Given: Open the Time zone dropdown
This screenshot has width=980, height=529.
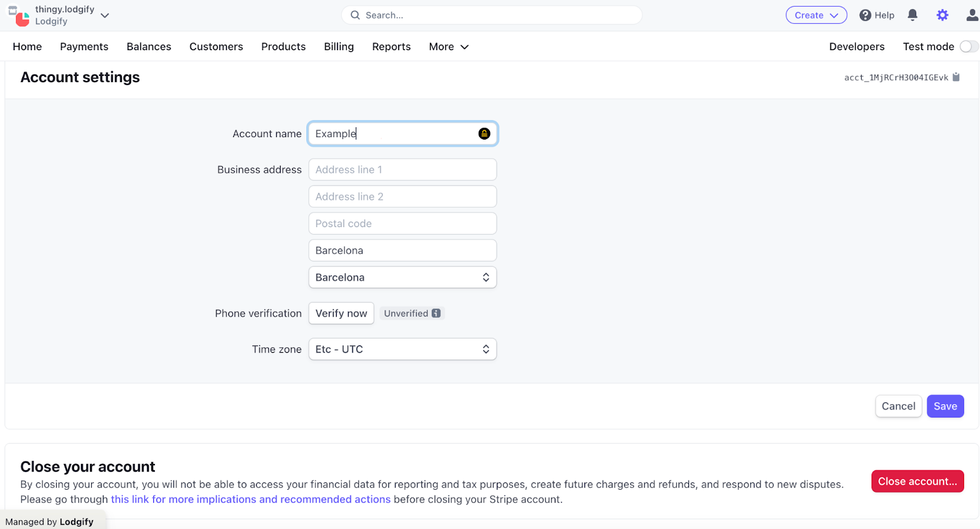Looking at the screenshot, I should tap(402, 350).
